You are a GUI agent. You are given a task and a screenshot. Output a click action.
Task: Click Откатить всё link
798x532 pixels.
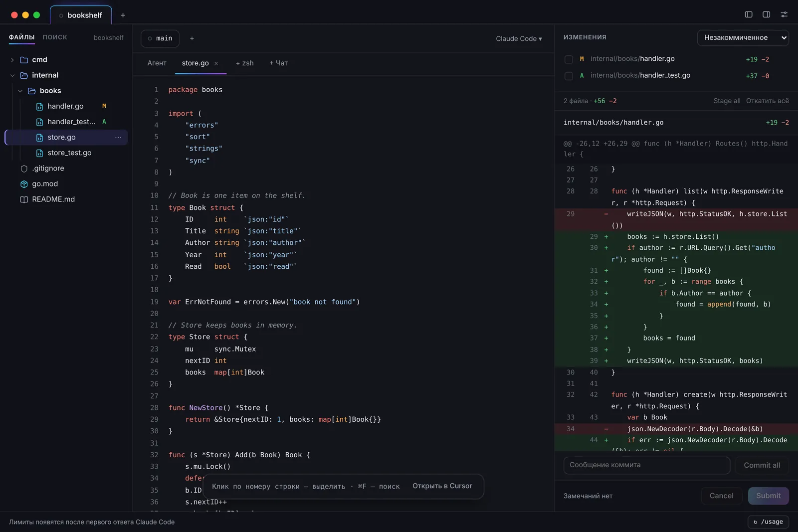(x=768, y=101)
